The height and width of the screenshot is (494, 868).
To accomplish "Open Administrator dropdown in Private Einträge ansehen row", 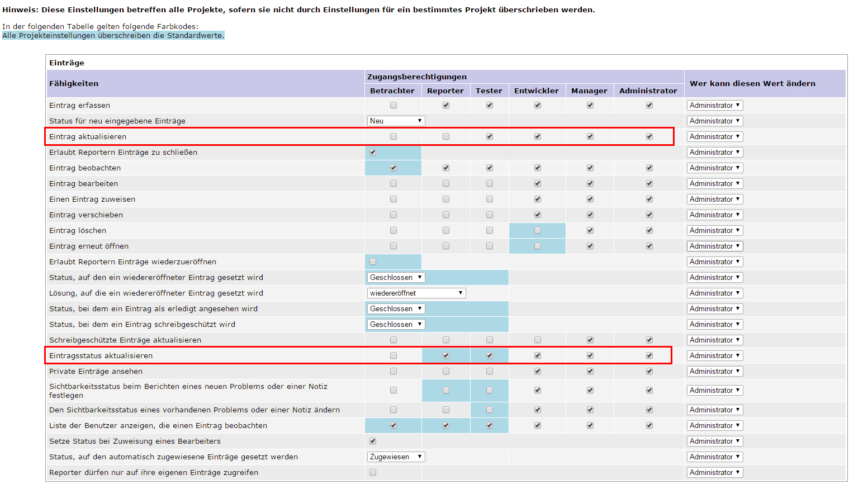I will tap(714, 371).
